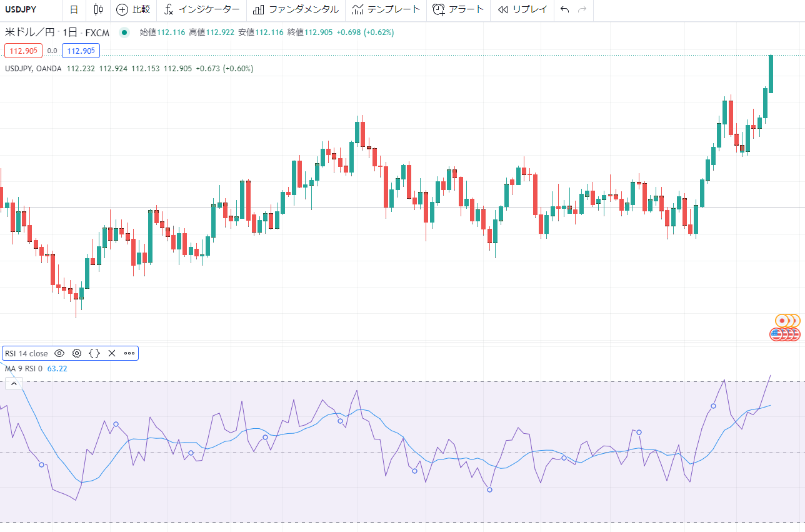Image resolution: width=805 pixels, height=532 pixels.
Task: Click the 0.0 spread value
Action: click(52, 51)
